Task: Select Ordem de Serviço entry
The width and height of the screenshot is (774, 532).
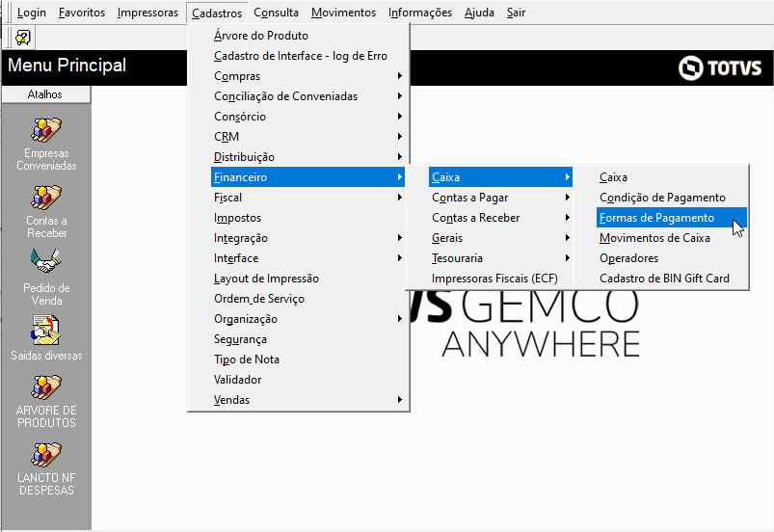Action: [x=308, y=299]
